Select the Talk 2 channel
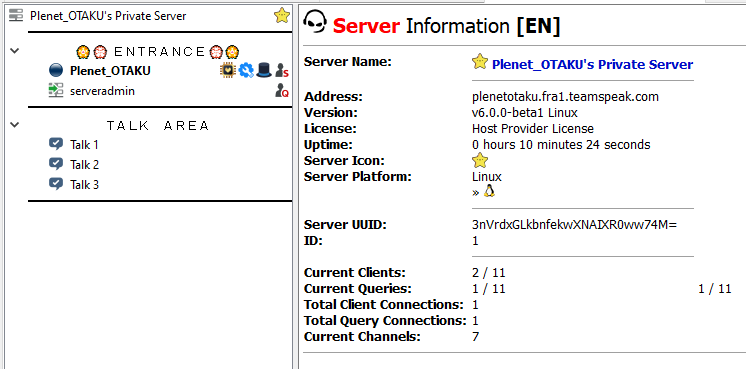This screenshot has height=369, width=746. [x=84, y=165]
